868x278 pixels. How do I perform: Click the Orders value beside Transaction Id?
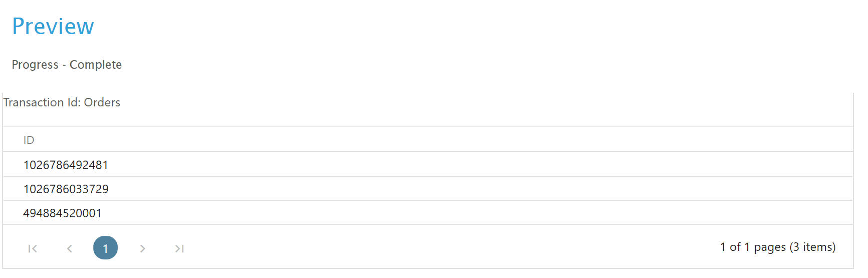102,102
